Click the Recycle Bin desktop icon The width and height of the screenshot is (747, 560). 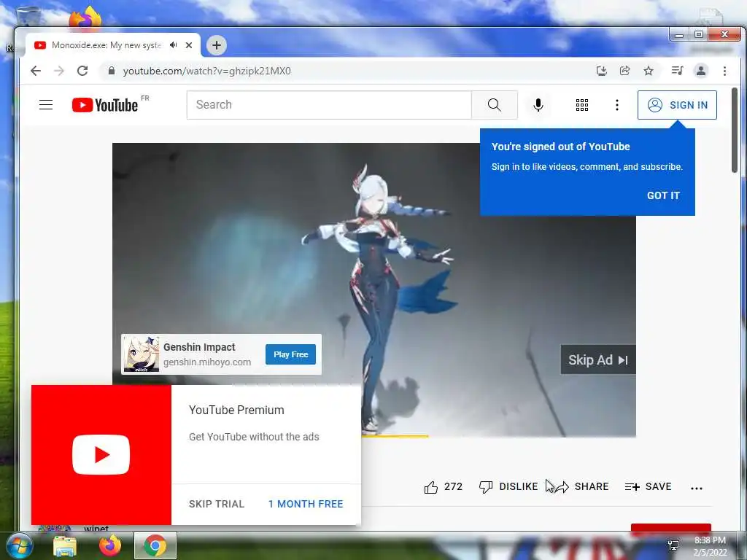pyautogui.click(x=28, y=17)
